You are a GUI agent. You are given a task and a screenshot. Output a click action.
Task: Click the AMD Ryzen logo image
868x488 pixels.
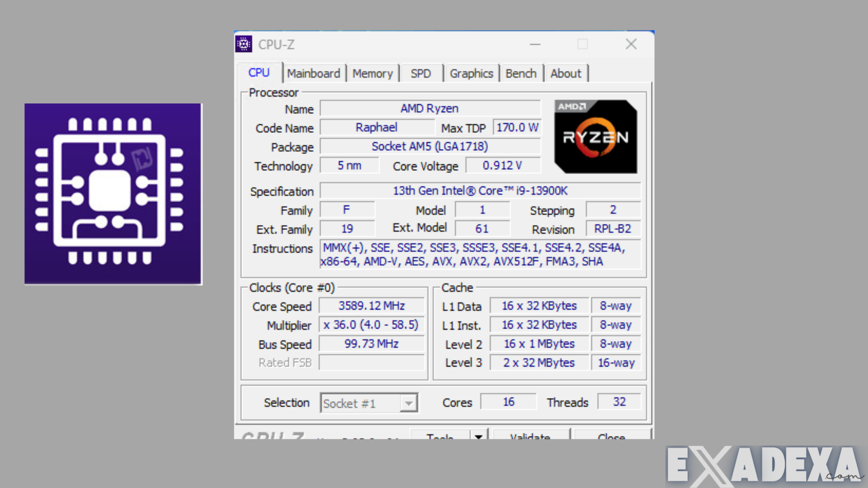coord(595,136)
